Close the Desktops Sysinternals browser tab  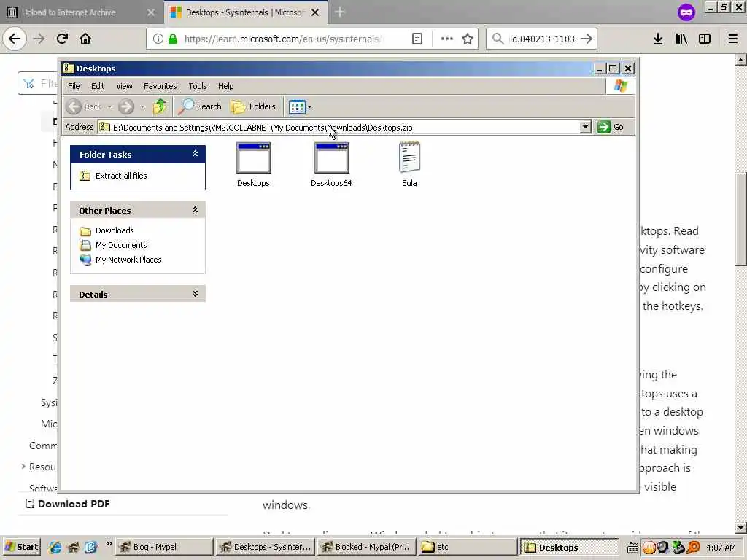315,13
